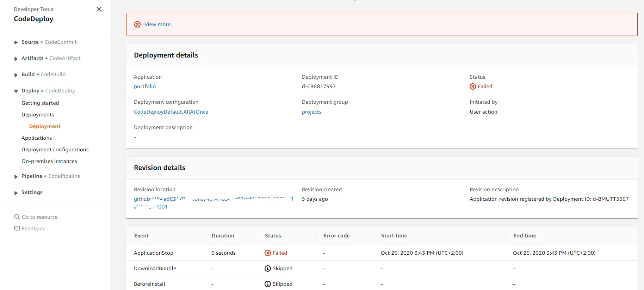Screen dimensions: 644x290
Task: Click the error icon in the alert banner
Action: click(x=137, y=24)
